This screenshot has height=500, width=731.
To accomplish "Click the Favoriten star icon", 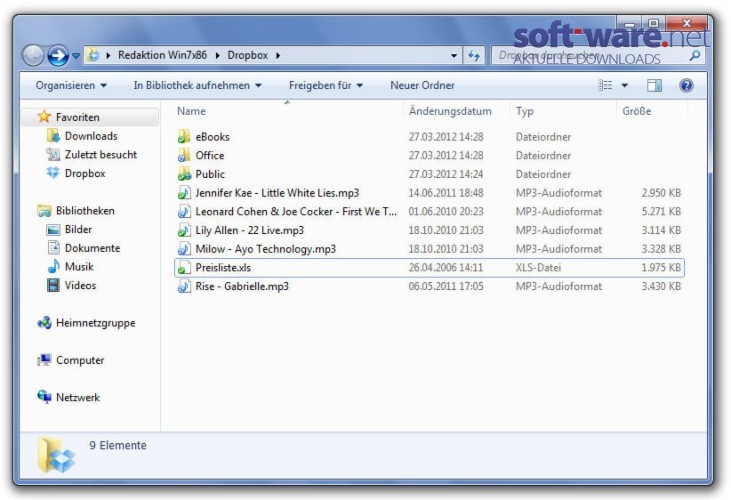I will tap(44, 116).
